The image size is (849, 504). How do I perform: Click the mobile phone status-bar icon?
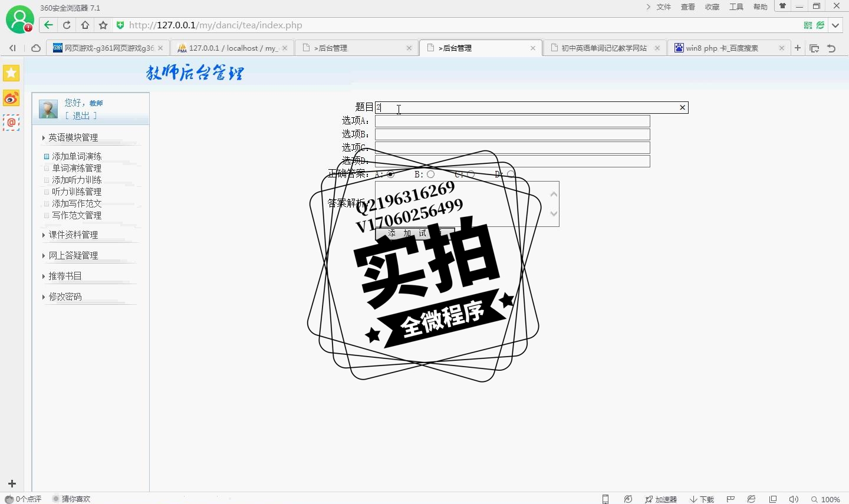[605, 499]
